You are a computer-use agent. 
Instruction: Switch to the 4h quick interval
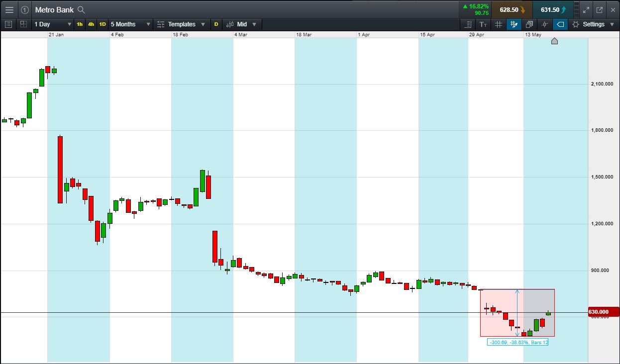91,24
